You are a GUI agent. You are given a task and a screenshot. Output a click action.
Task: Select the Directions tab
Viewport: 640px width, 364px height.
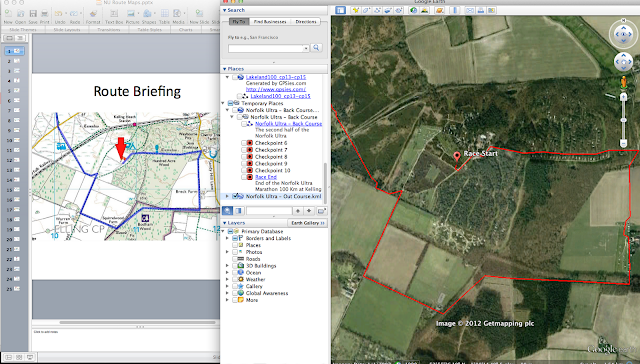[x=306, y=22]
